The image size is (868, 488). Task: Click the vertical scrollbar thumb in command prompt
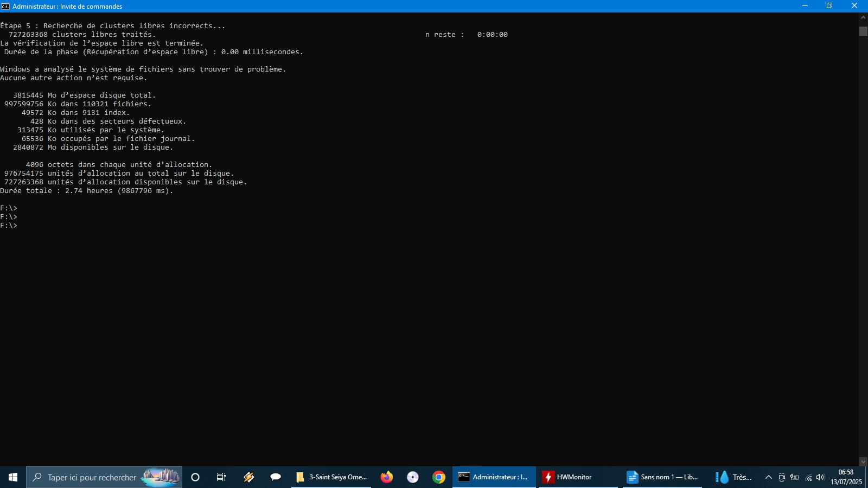click(x=863, y=31)
